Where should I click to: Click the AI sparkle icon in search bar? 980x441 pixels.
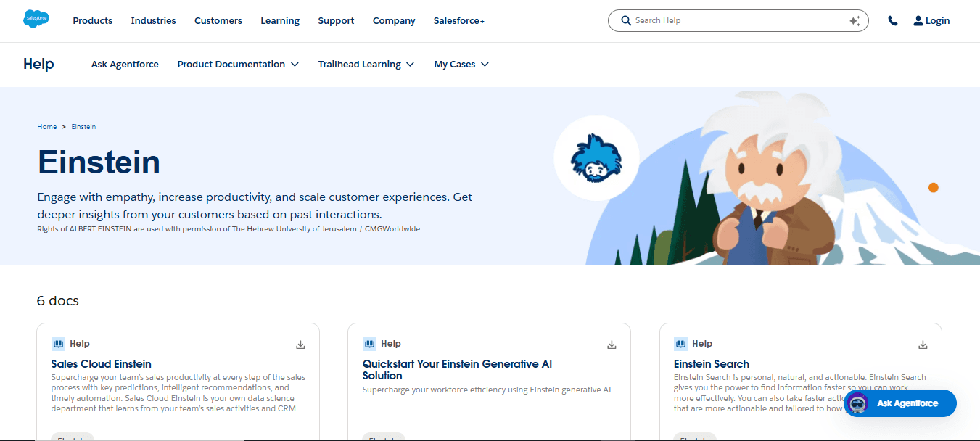855,21
